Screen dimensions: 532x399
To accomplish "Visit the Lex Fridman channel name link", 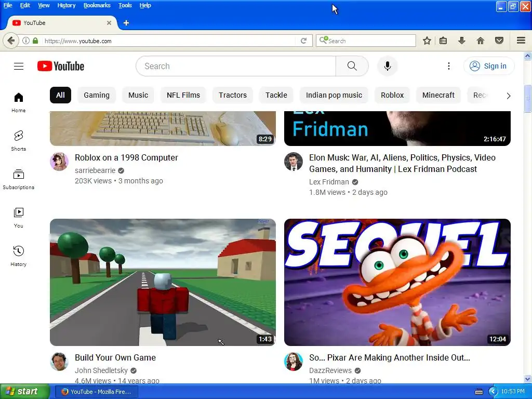I will pos(329,182).
